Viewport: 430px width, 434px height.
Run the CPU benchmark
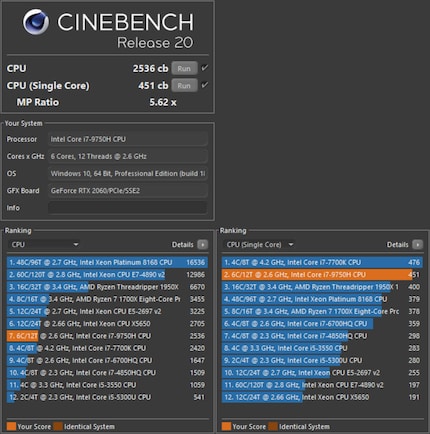click(x=184, y=68)
